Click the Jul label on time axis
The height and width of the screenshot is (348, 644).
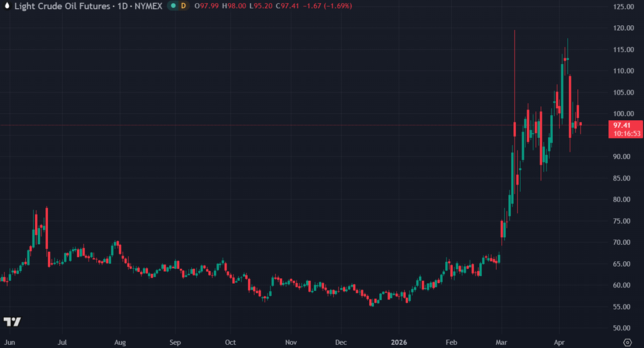[x=62, y=343]
